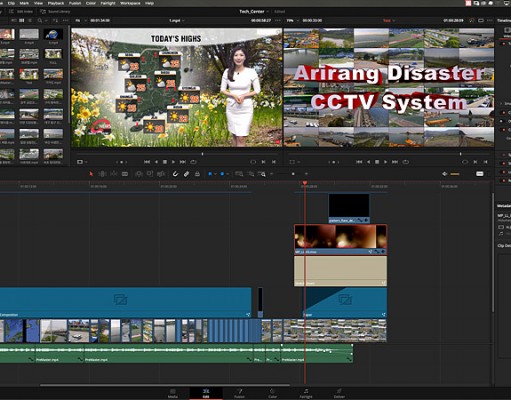Screen dimensions: 511x400
Task: Select the Blade Edit Mode tool
Action: 125,174
